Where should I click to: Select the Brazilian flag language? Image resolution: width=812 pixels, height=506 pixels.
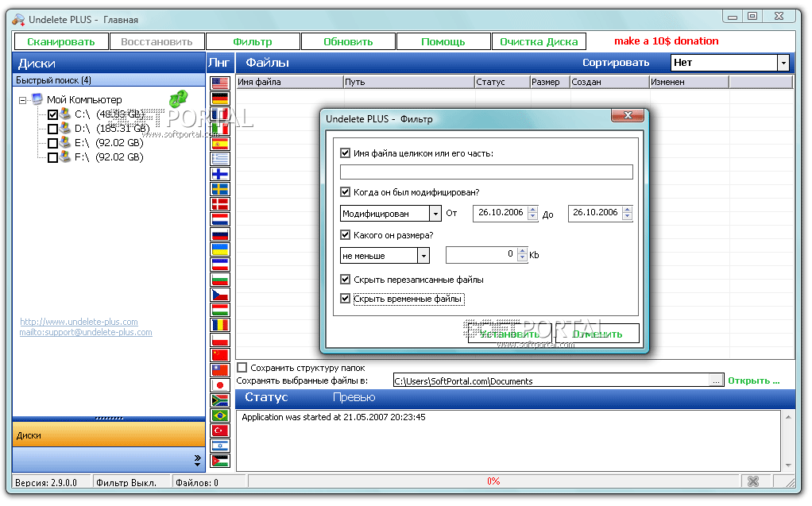(x=220, y=415)
